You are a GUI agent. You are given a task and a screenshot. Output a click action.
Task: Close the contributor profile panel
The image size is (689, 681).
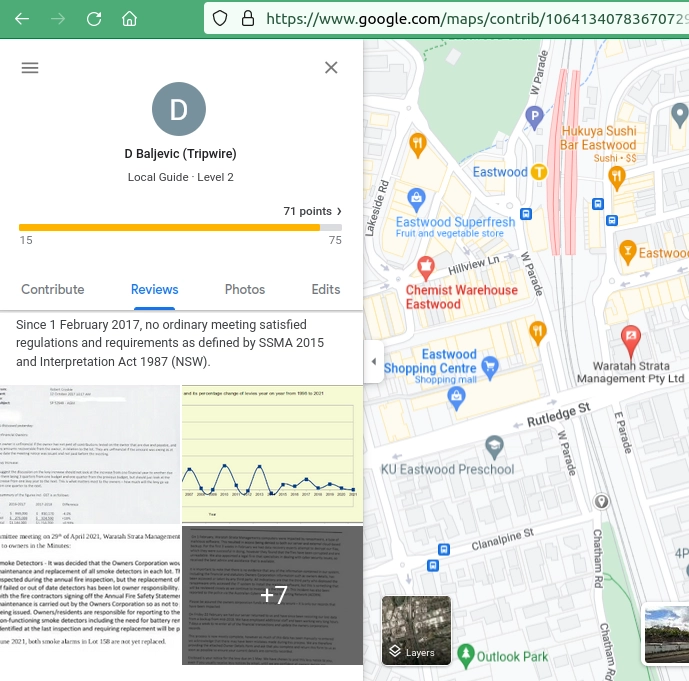[x=331, y=67]
